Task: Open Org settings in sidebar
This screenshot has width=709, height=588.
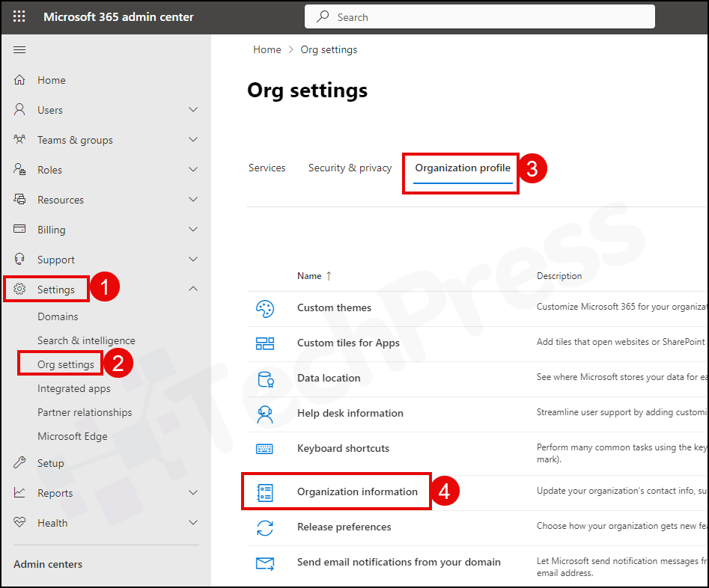Action: tap(66, 364)
